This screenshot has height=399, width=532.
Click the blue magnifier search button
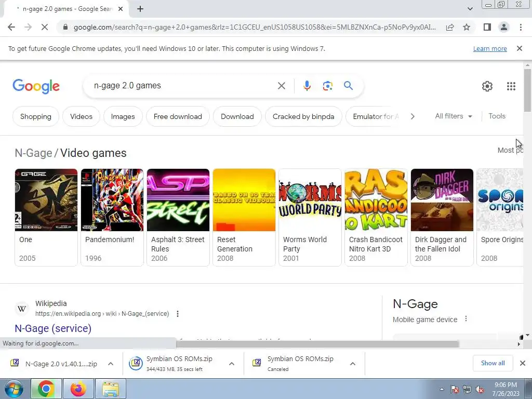(x=349, y=86)
